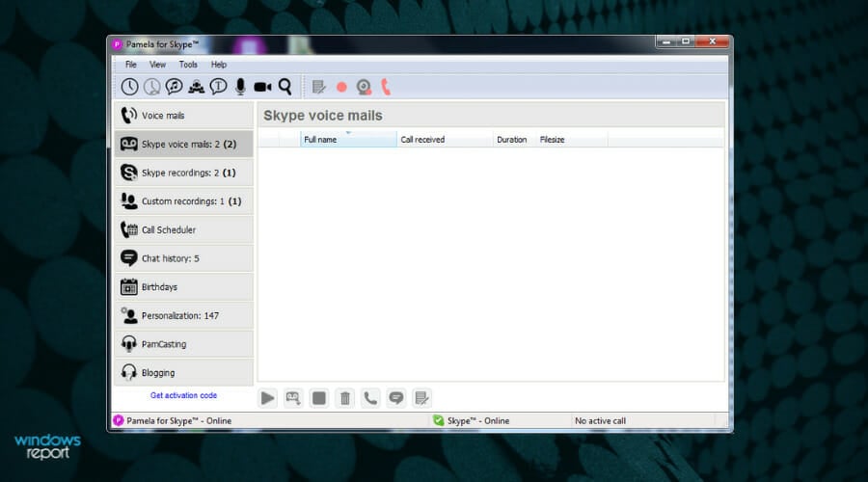The image size is (868, 482).
Task: Open the Help menu
Action: pos(219,65)
